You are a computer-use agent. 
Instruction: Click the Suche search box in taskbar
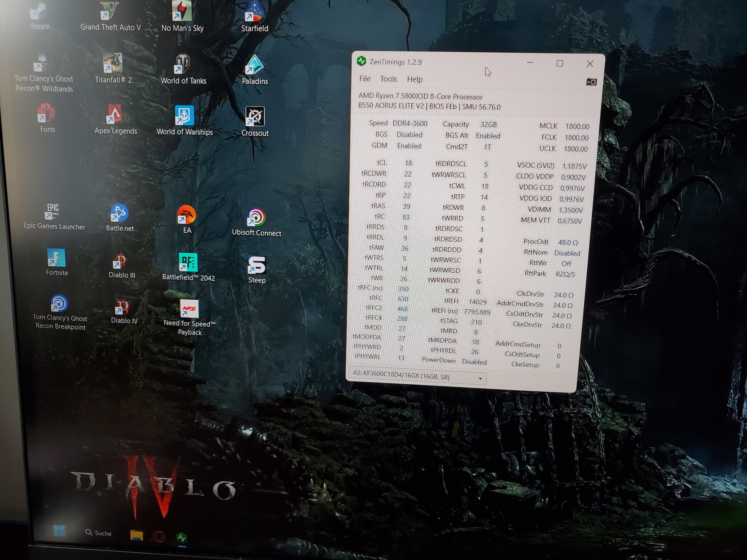(99, 533)
